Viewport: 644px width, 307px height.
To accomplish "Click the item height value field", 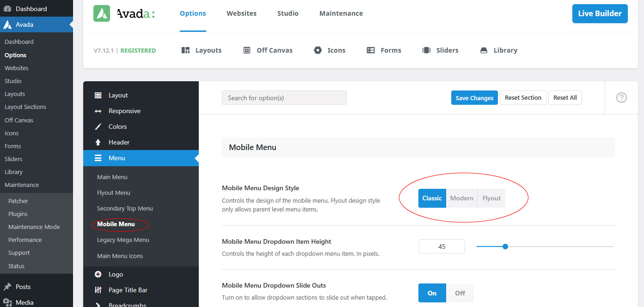I will pos(442,247).
